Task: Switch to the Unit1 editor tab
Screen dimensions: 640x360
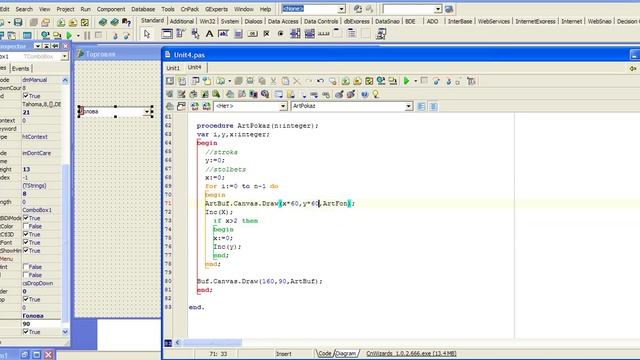Action: 173,68
